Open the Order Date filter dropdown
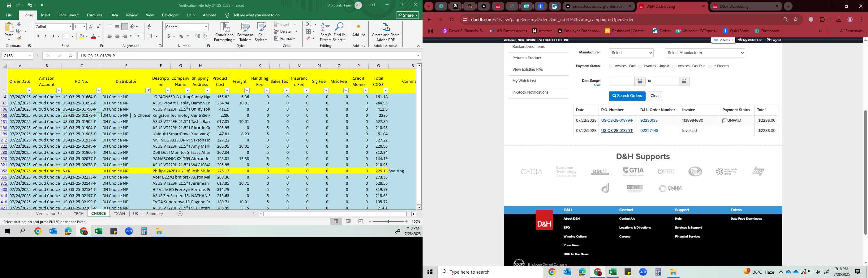Image resolution: width=868 pixels, height=278 pixels. pyautogui.click(x=29, y=90)
